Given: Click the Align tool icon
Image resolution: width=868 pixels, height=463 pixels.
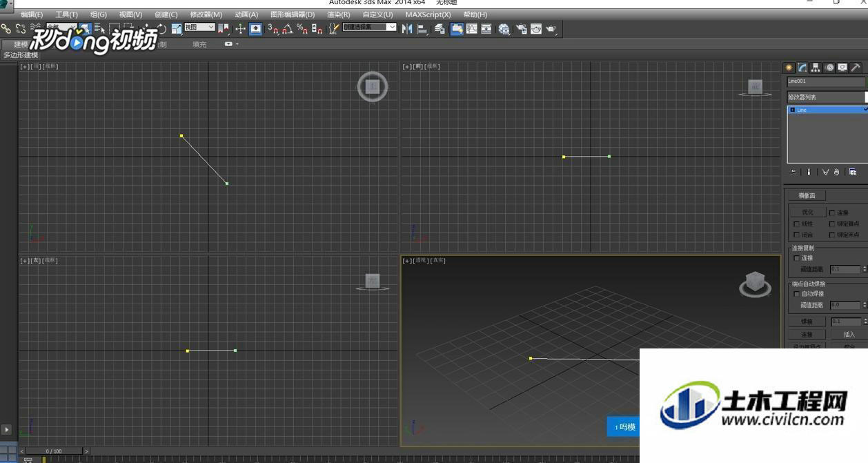Looking at the screenshot, I should (422, 28).
